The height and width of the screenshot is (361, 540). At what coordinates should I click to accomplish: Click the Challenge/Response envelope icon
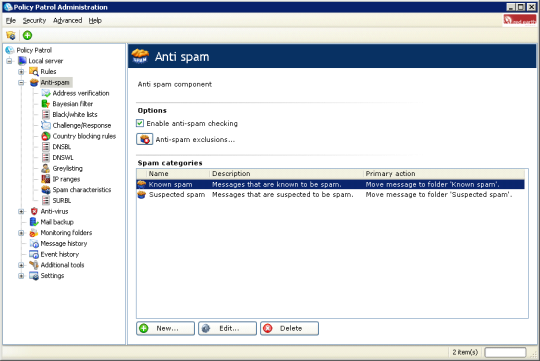[x=46, y=125]
